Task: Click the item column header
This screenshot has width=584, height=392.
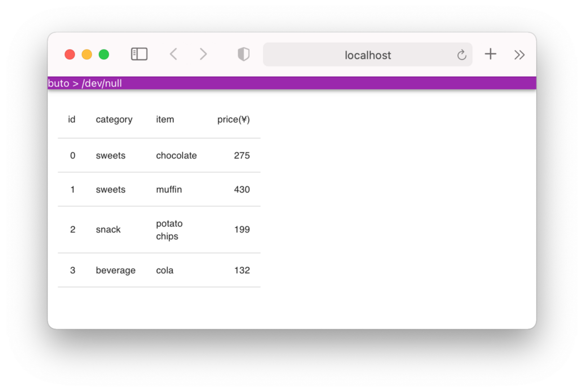Action: tap(165, 119)
